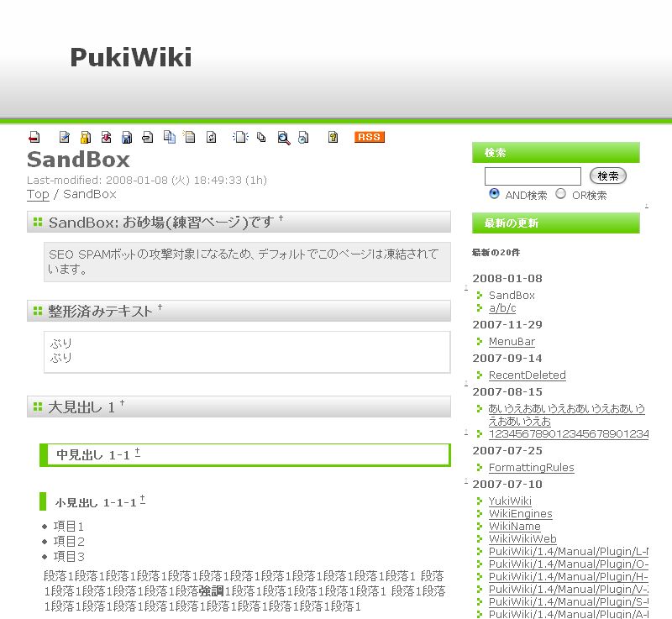Viewport: 672px width, 619px height.
Task: Click the freeze padlock icon
Action: pos(85,138)
